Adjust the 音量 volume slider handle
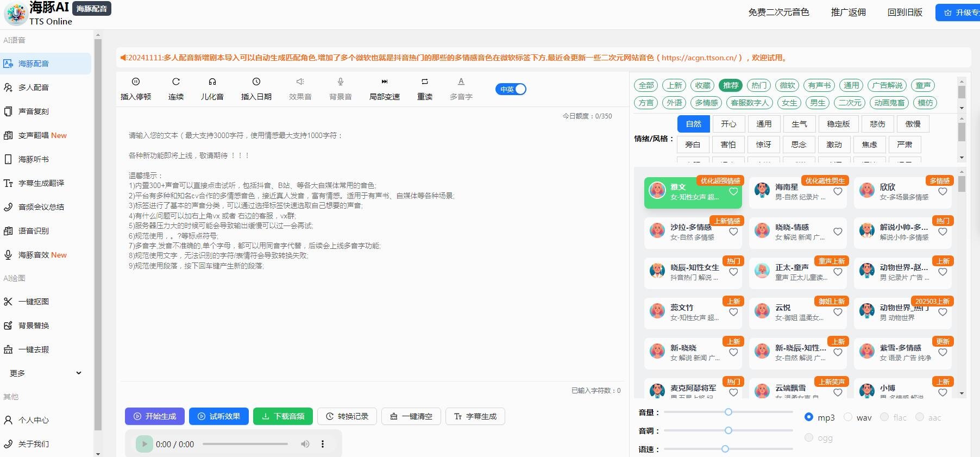Screen dimensions: 980x457 tap(728, 412)
